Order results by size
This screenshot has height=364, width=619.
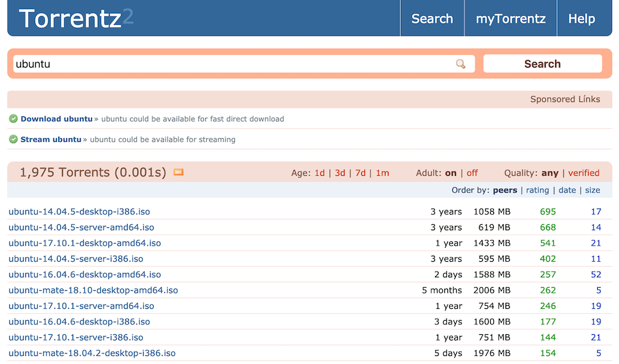point(592,190)
